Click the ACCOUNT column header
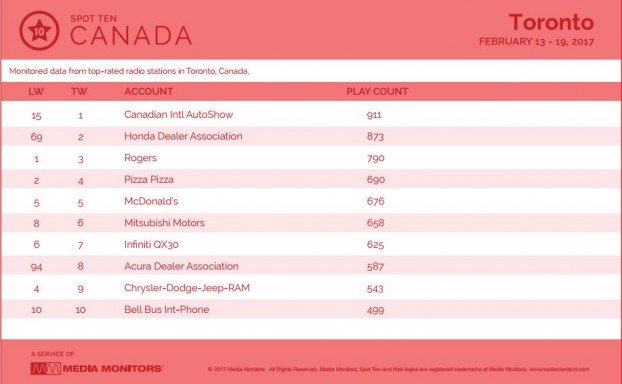This screenshot has width=622, height=384. (148, 92)
